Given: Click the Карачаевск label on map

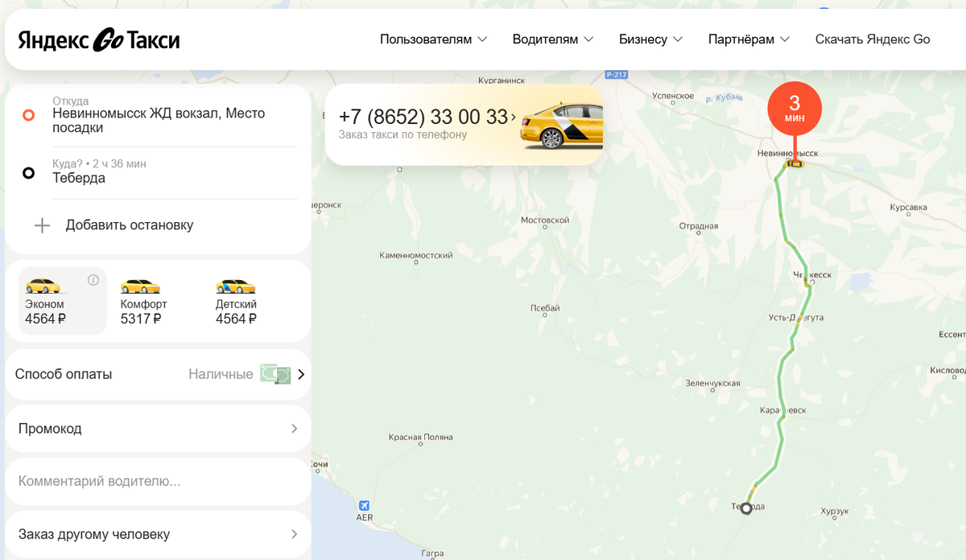Looking at the screenshot, I should [x=783, y=410].
